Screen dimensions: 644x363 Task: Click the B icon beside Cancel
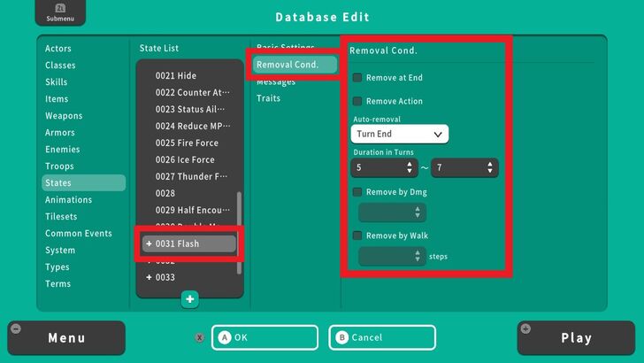tap(341, 337)
